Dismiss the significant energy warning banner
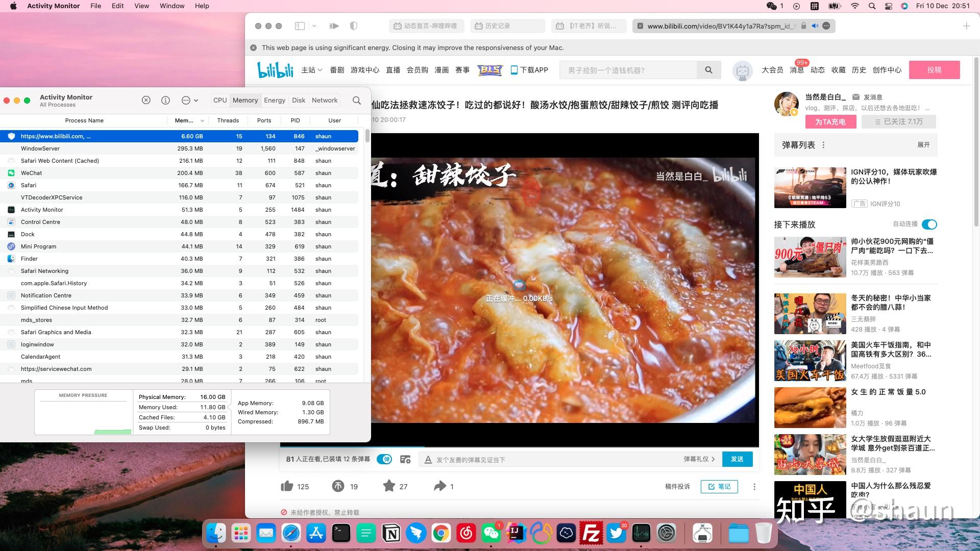Image resolution: width=980 pixels, height=551 pixels. 253,47
